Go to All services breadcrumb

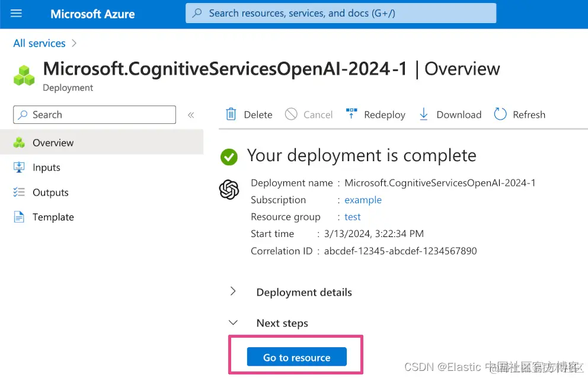click(39, 43)
